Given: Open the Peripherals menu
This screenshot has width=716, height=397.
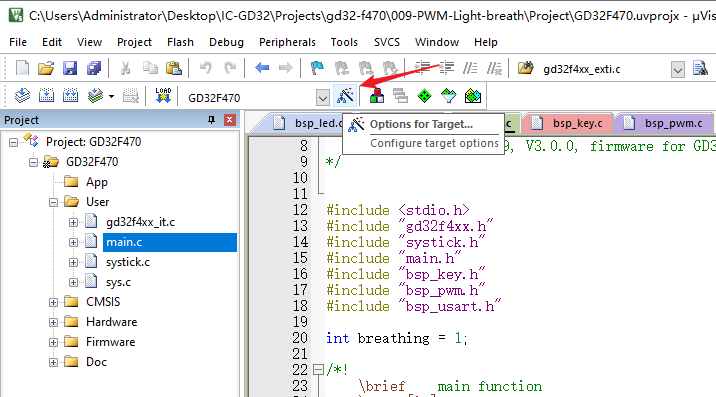Looking at the screenshot, I should point(287,42).
